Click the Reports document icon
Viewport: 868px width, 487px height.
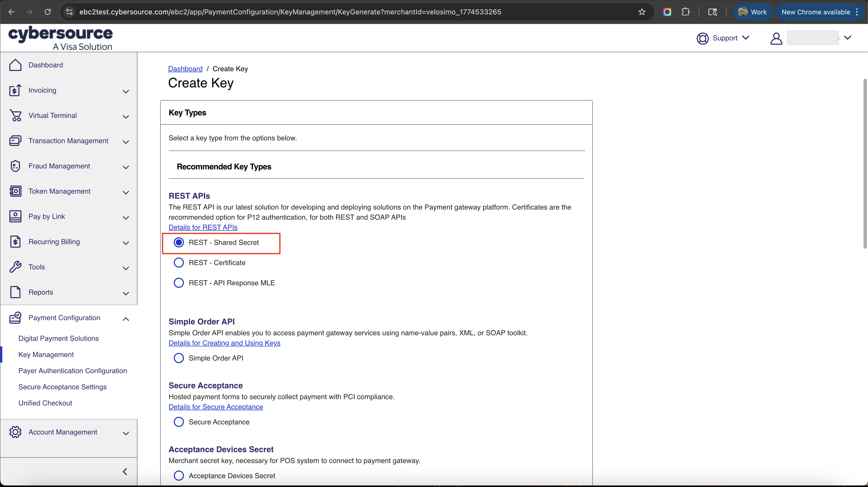click(x=15, y=292)
